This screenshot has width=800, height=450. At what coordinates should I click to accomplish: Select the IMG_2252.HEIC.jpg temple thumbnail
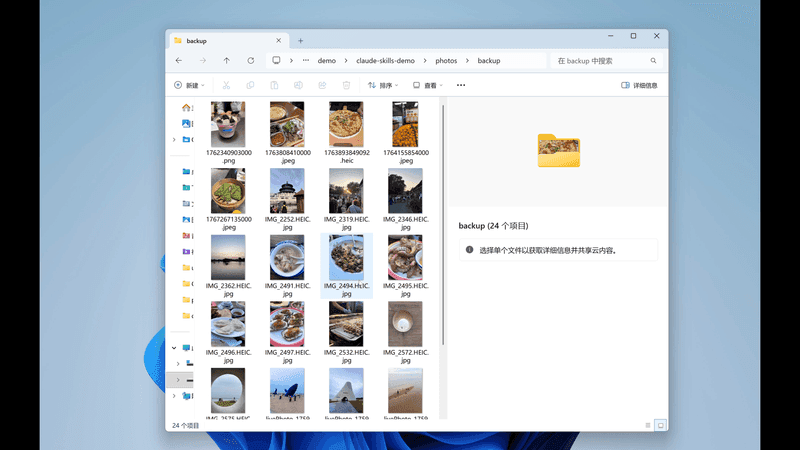pos(287,192)
